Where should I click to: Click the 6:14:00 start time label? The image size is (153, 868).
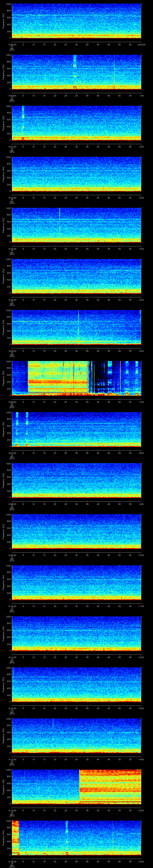click(12, 810)
